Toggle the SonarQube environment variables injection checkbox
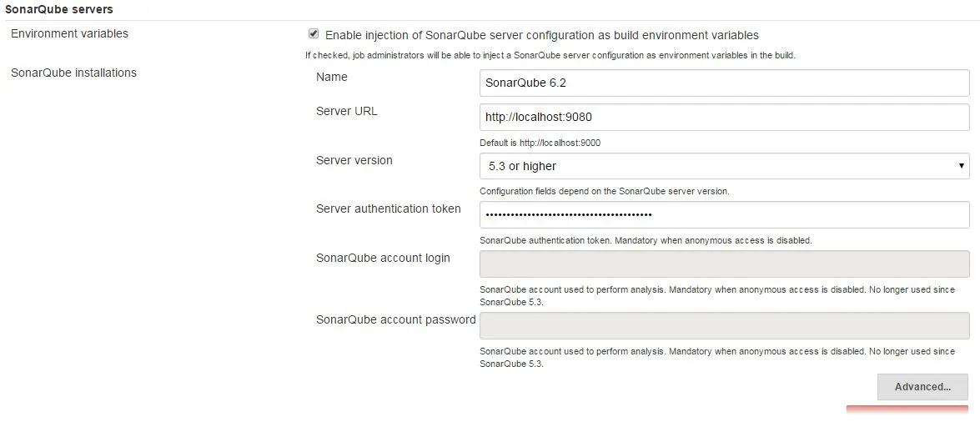980x422 pixels. [314, 34]
